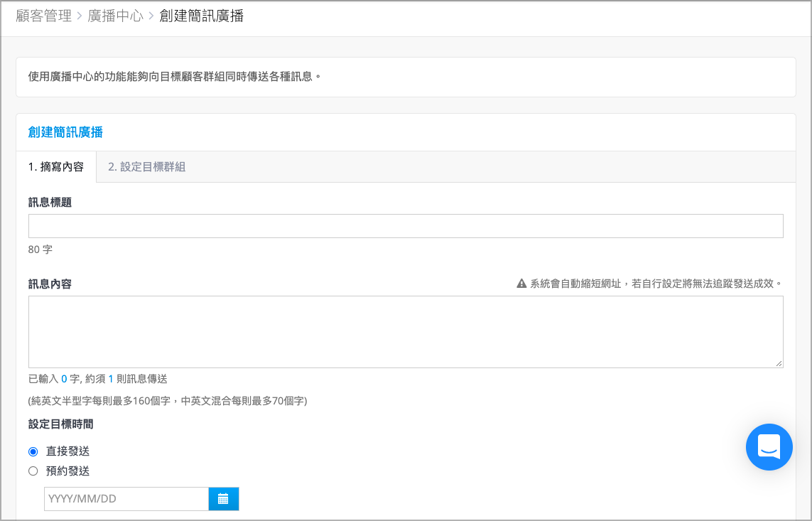This screenshot has width=812, height=521.
Task: Focus the 訊息內容 text area
Action: [x=406, y=332]
